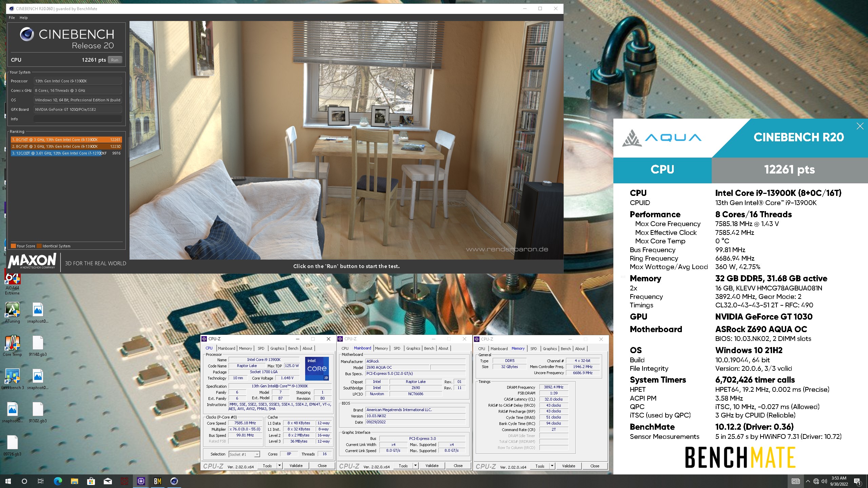The width and height of the screenshot is (868, 488).
Task: Open the Mail app on the taskbar
Action: pos(107,481)
